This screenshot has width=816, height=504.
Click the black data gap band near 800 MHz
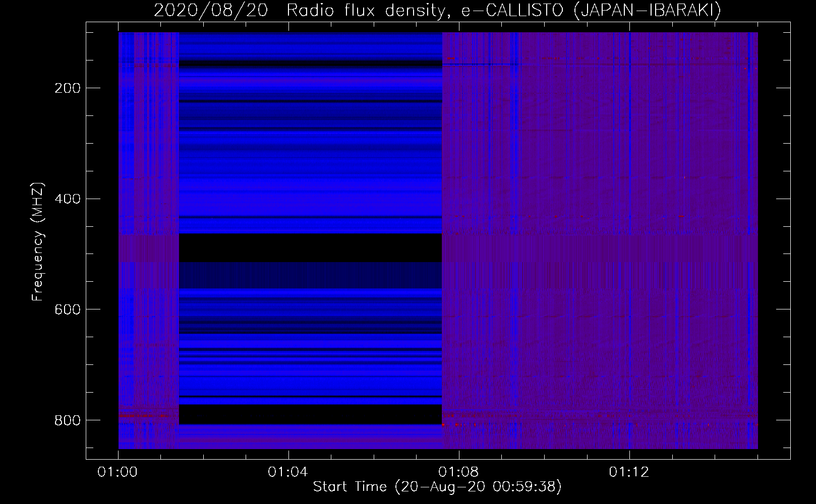click(310, 414)
